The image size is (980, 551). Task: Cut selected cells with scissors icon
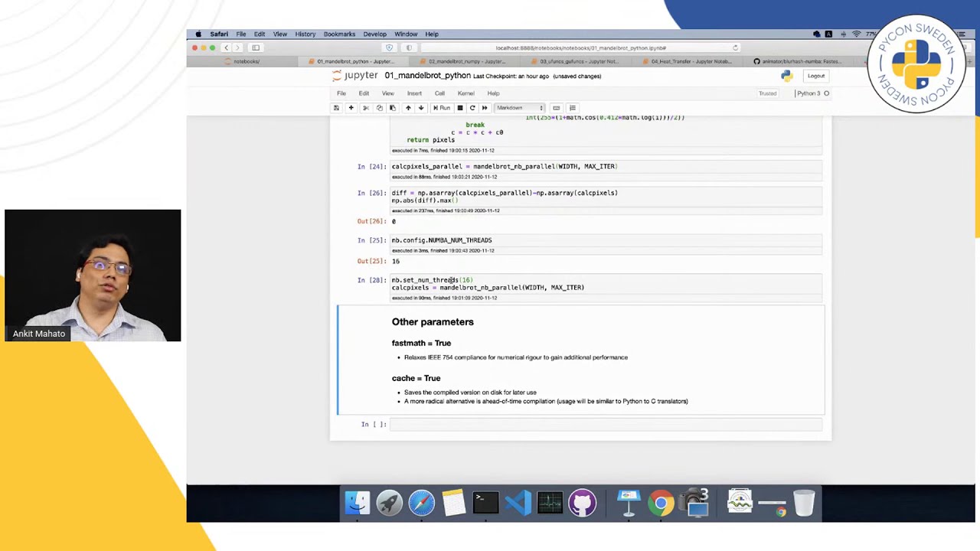click(x=365, y=108)
